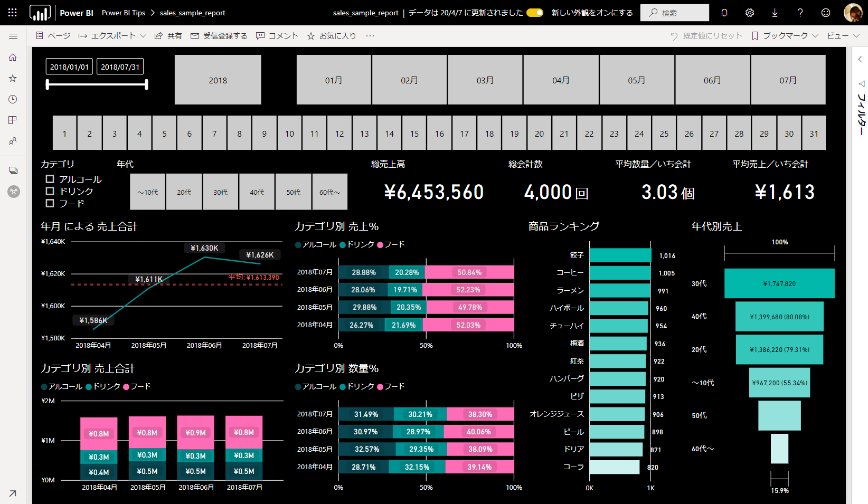Click 受信登録する in the toolbar
The height and width of the screenshot is (504, 868).
pyautogui.click(x=219, y=36)
